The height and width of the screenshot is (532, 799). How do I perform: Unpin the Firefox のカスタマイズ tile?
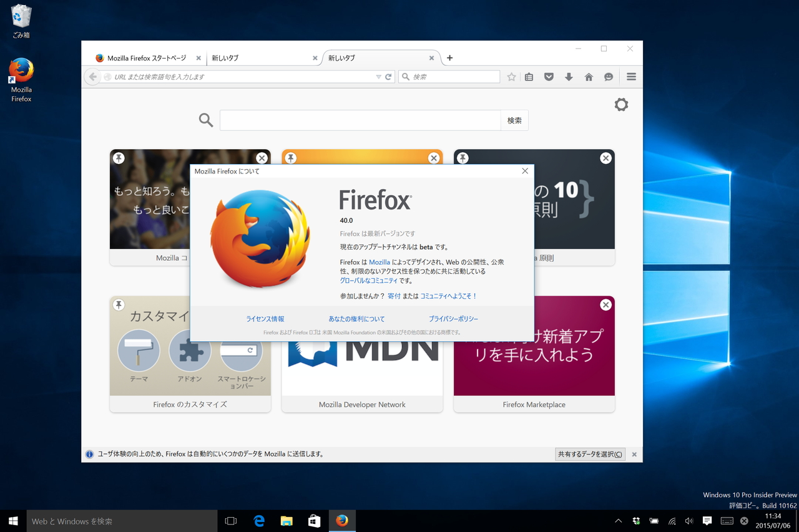pyautogui.click(x=119, y=305)
